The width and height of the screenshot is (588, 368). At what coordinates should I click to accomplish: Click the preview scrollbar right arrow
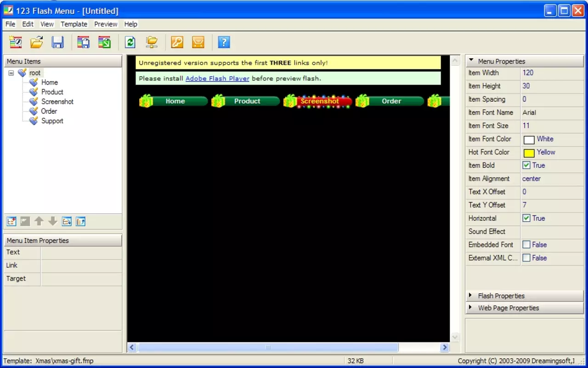click(444, 347)
